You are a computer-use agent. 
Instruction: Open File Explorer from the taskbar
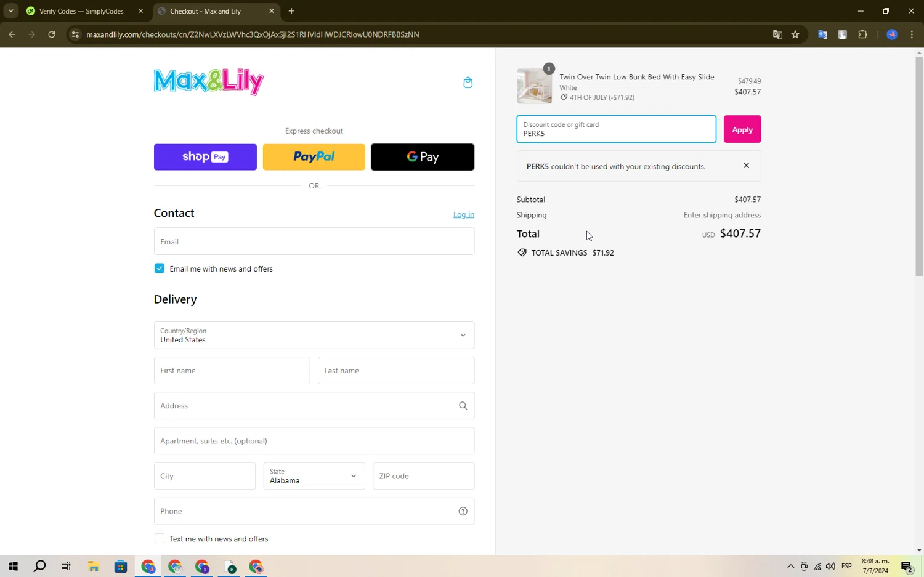94,567
